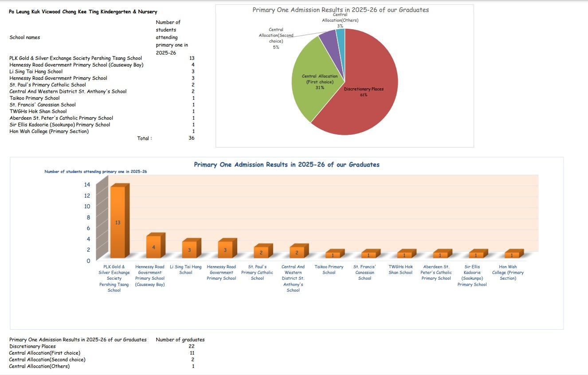The image size is (588, 375).
Task: Click the pie chart title text
Action: (x=341, y=10)
